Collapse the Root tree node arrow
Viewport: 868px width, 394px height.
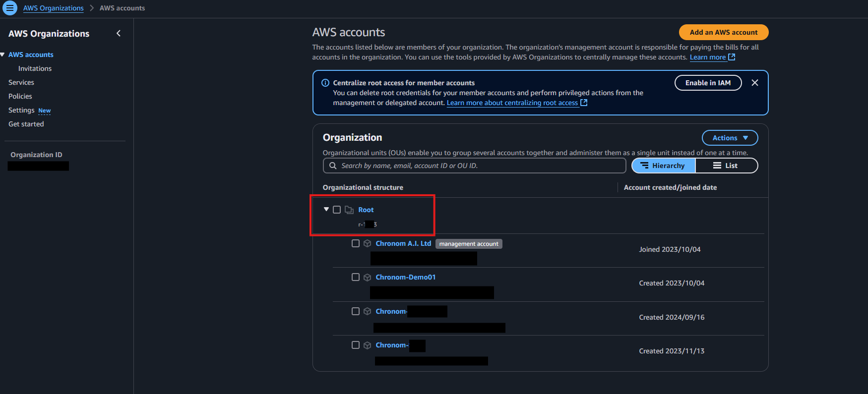[326, 210]
